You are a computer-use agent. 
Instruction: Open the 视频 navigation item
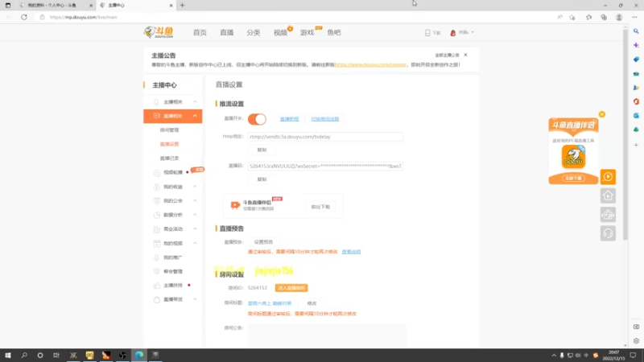280,32
